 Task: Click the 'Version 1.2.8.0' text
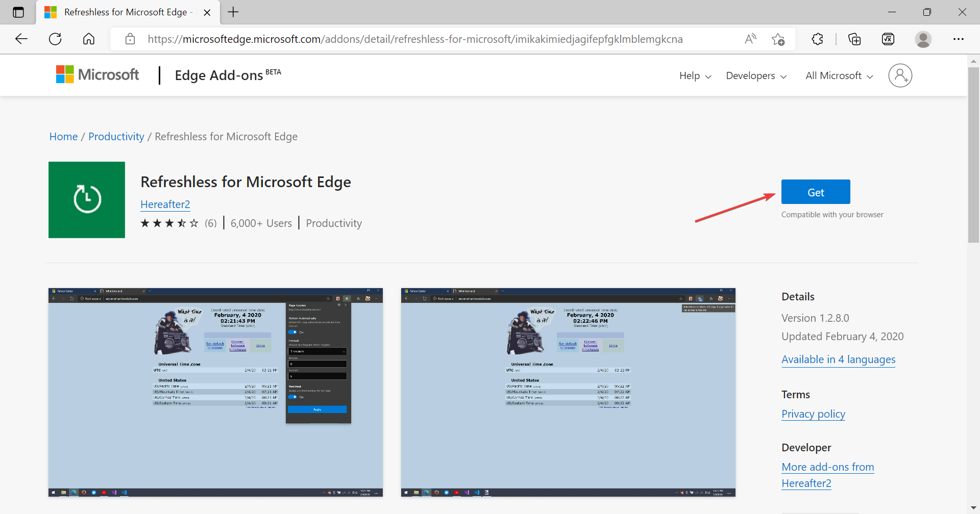pyautogui.click(x=815, y=318)
